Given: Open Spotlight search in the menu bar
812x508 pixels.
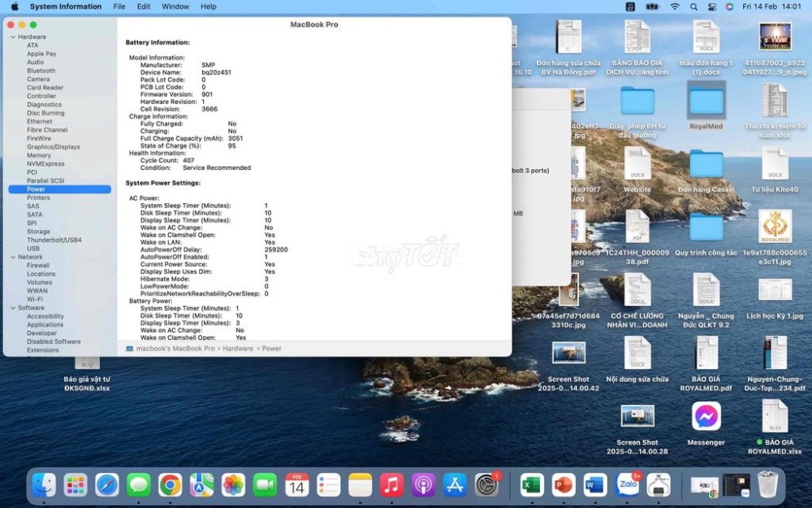Looking at the screenshot, I should (x=693, y=7).
